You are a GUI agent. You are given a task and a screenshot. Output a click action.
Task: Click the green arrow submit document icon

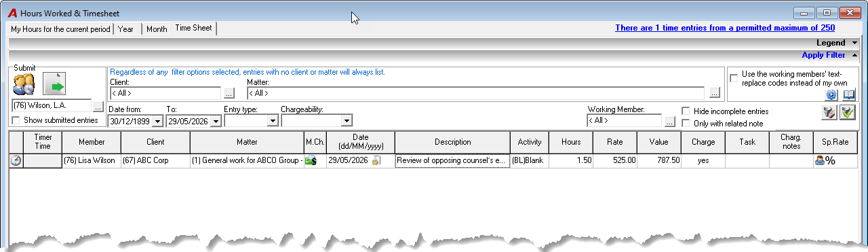point(54,83)
